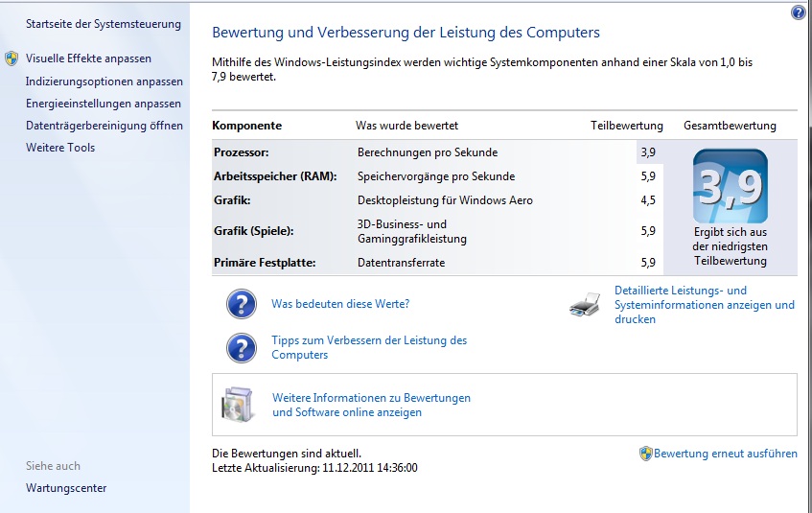Select the Grafik: row label
Viewport: 812px width, 513px height.
pos(232,200)
